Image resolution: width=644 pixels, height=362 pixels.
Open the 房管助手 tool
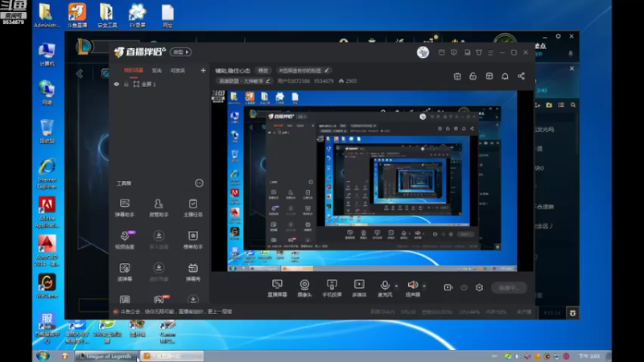159,208
